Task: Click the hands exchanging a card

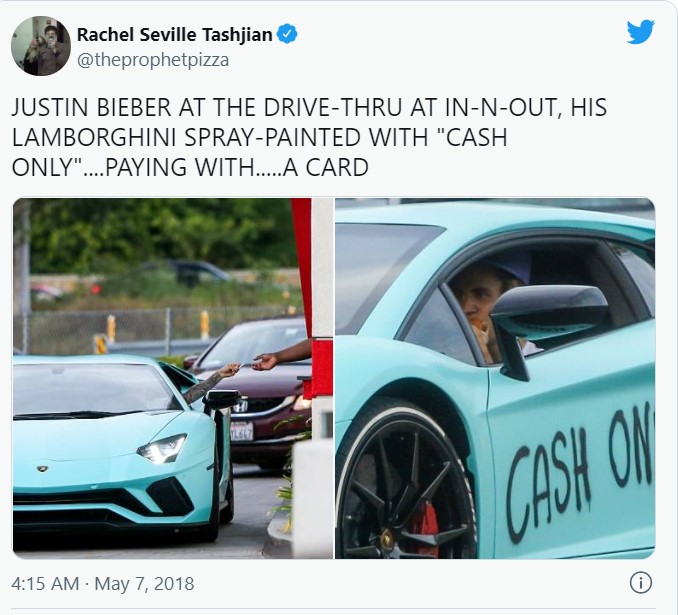Action: [x=250, y=365]
